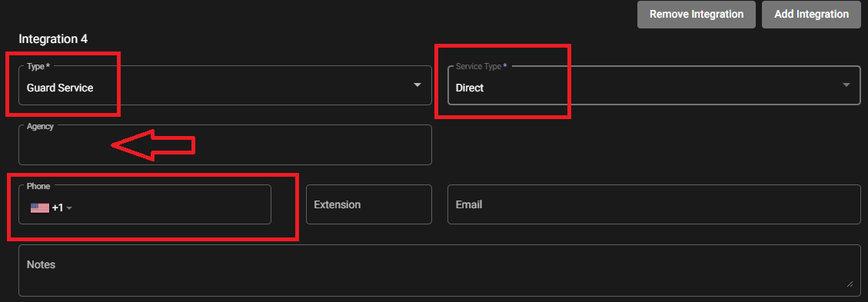
Task: Focus the Agency input field
Action: pyautogui.click(x=225, y=145)
